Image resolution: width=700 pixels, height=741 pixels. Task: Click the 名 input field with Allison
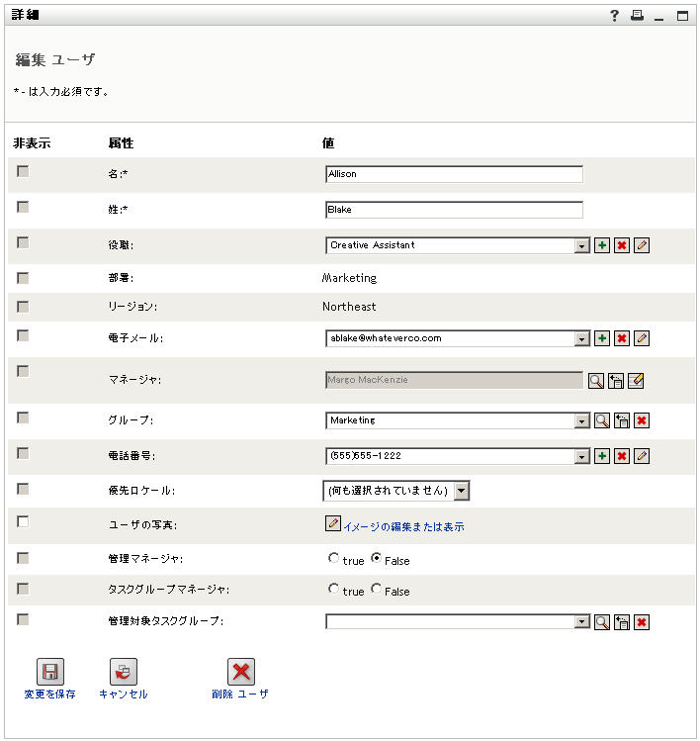pyautogui.click(x=455, y=174)
